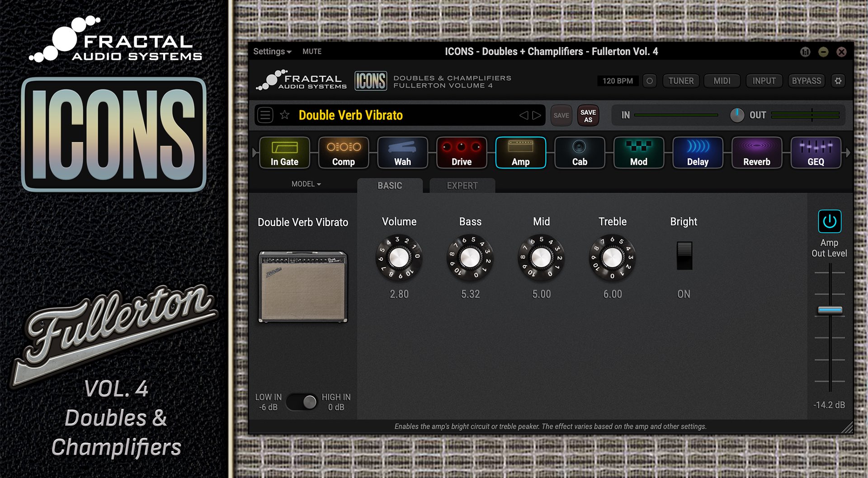
Task: Open the Drive effect block
Action: (462, 153)
